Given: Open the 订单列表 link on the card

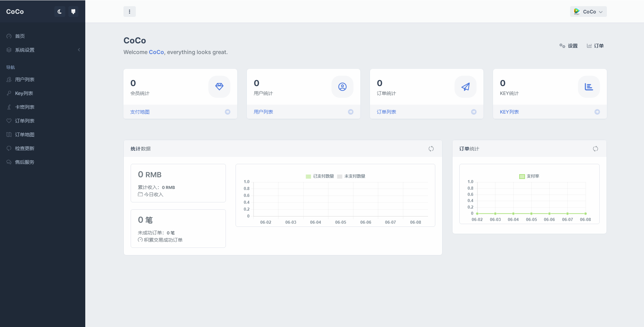Looking at the screenshot, I should [386, 112].
